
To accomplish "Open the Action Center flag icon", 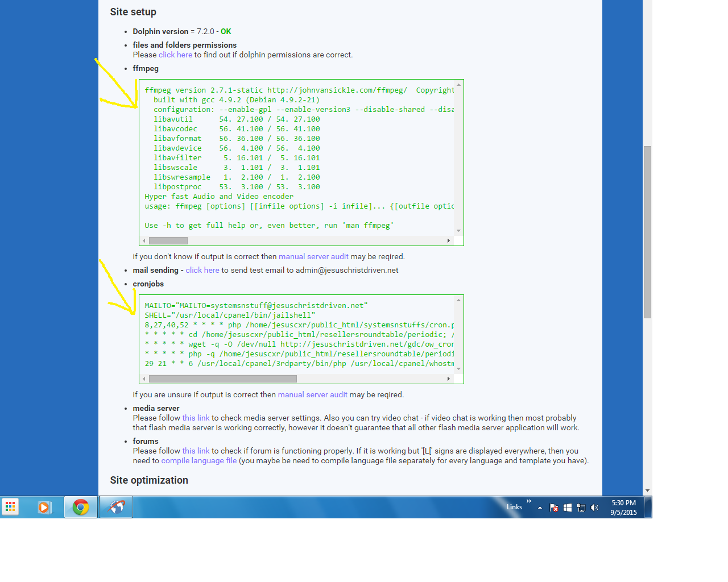I will 553,508.
